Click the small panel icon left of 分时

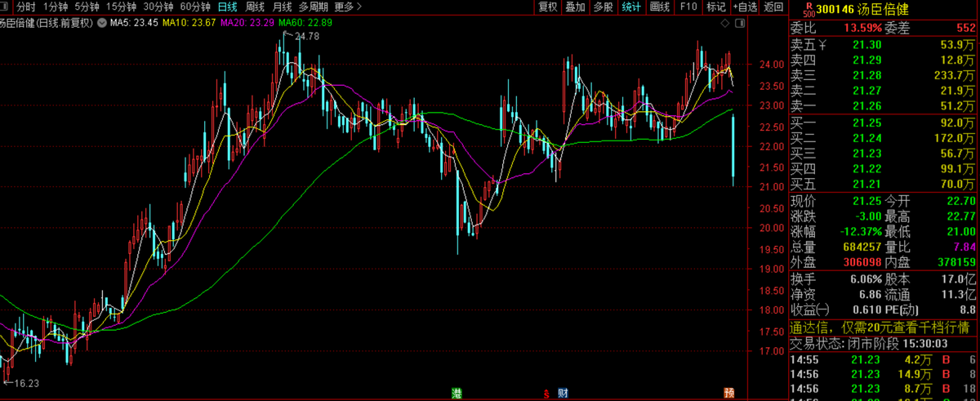pos(7,7)
